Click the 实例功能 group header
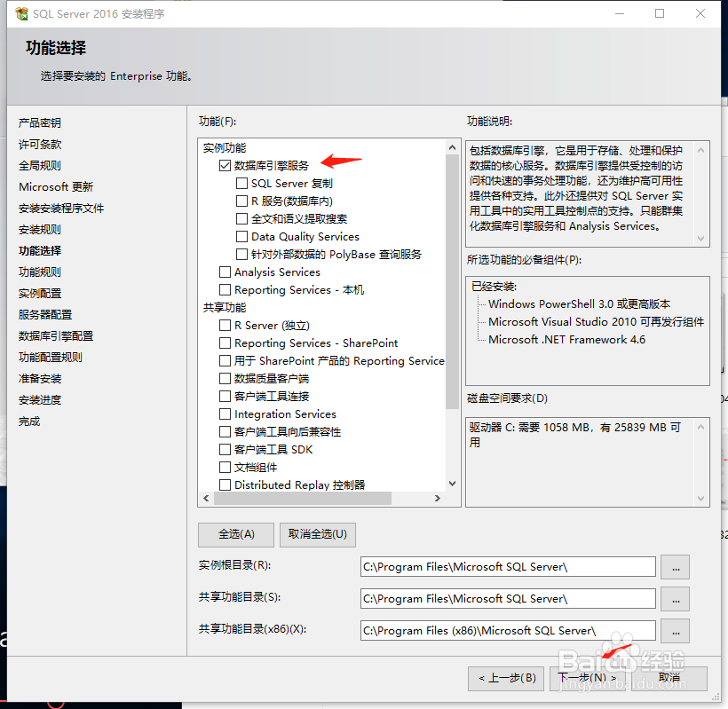Screen dimensions: 728x709 click(x=225, y=148)
